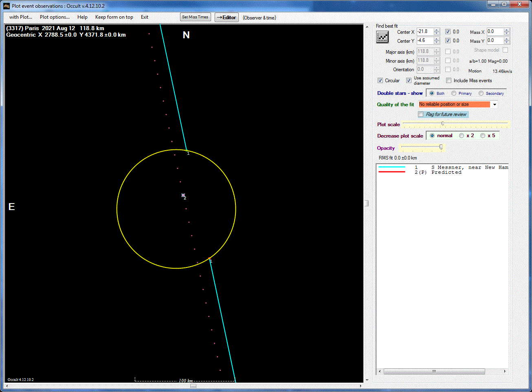
Task: Toggle the Orientation fit checkbox
Action: 448,70
